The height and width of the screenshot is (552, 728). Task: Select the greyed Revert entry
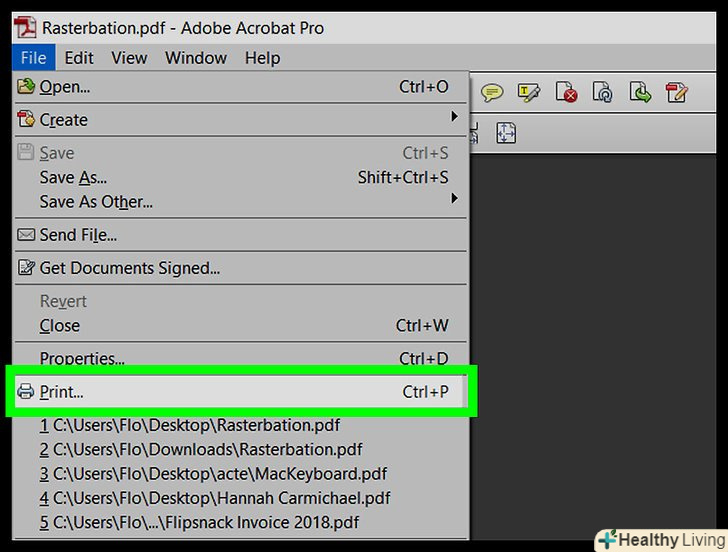pos(240,301)
